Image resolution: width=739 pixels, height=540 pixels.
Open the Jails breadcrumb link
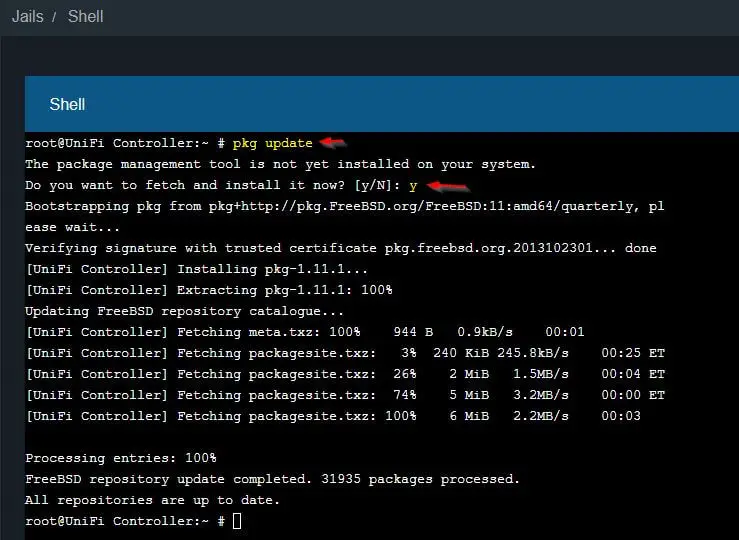point(27,16)
